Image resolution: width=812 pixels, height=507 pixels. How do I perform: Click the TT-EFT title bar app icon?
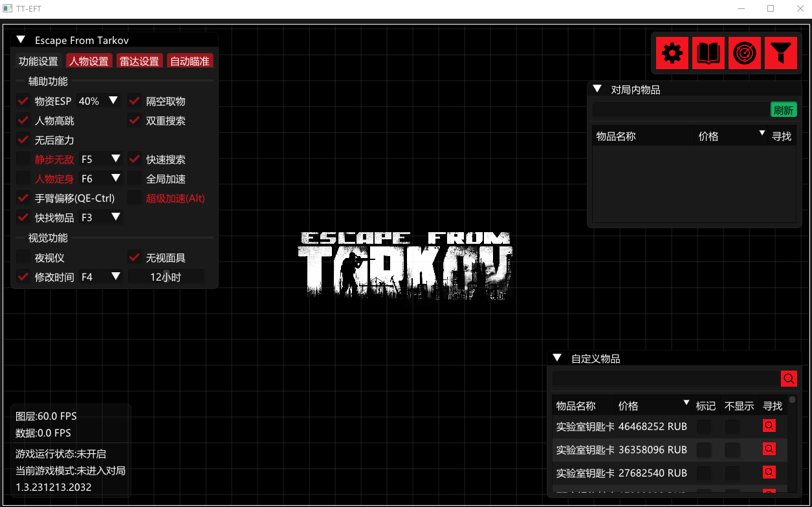click(x=7, y=8)
